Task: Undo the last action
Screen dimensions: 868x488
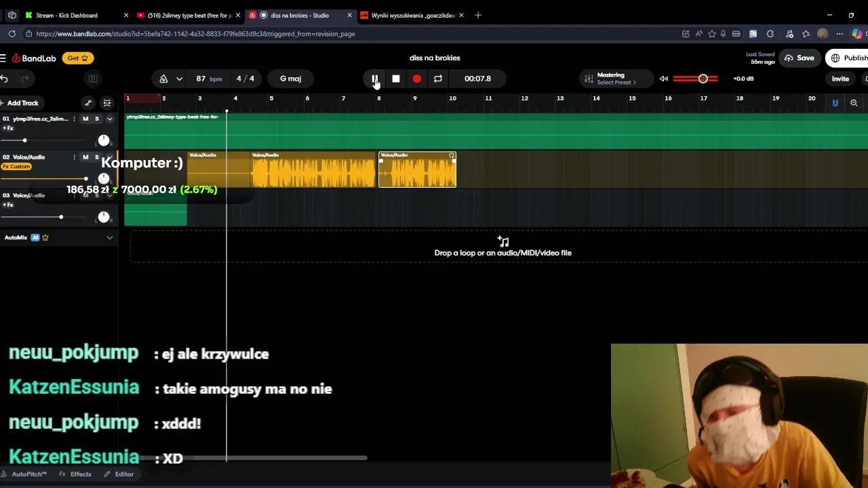Action: [4, 79]
